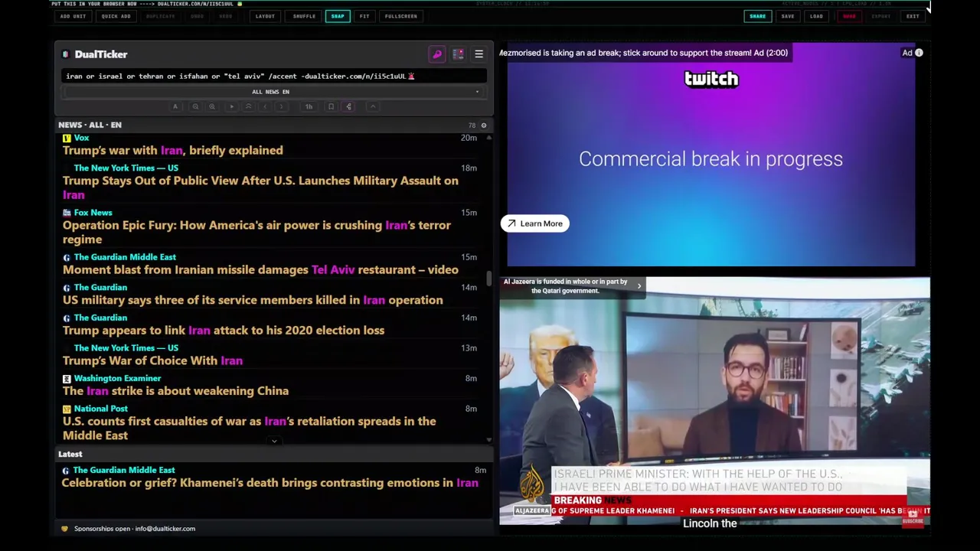Open headline Operation Epic Fury

tap(256, 232)
